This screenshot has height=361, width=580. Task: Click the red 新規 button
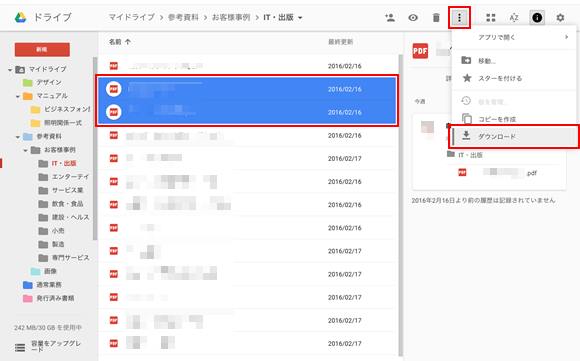(x=42, y=50)
